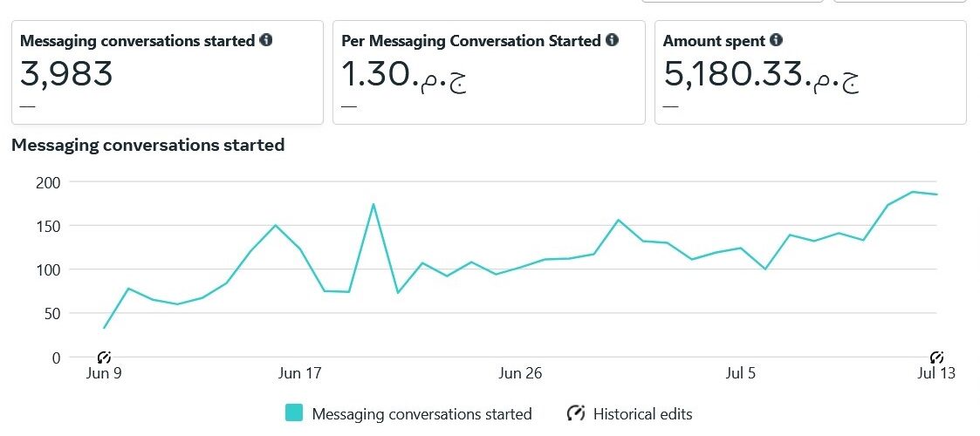The width and height of the screenshot is (980, 436).
Task: Click the info icon next to Amount spent
Action: click(776, 40)
